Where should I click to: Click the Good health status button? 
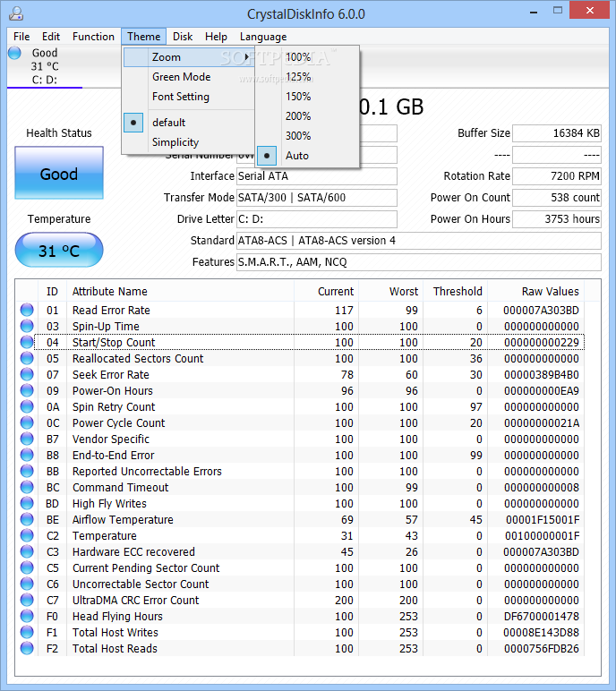59,173
